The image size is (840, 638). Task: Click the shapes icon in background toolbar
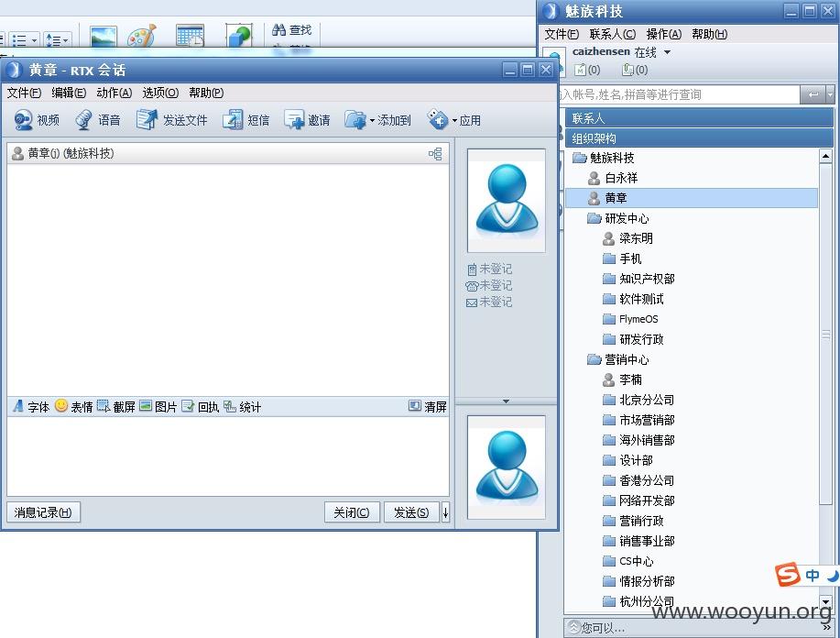[239, 36]
